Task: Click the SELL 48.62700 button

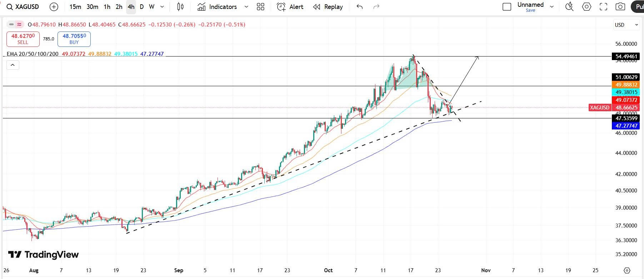Action: 23,39
